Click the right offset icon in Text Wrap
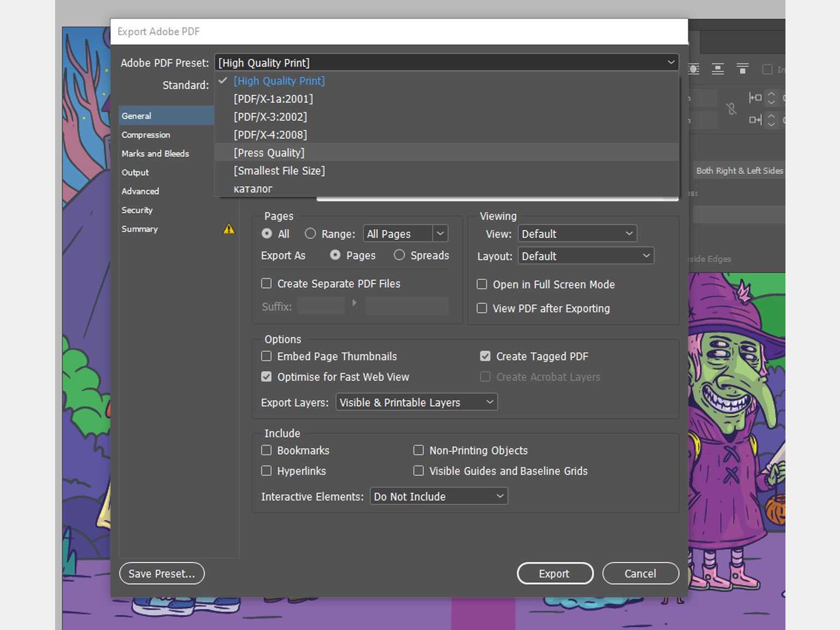 (x=755, y=119)
